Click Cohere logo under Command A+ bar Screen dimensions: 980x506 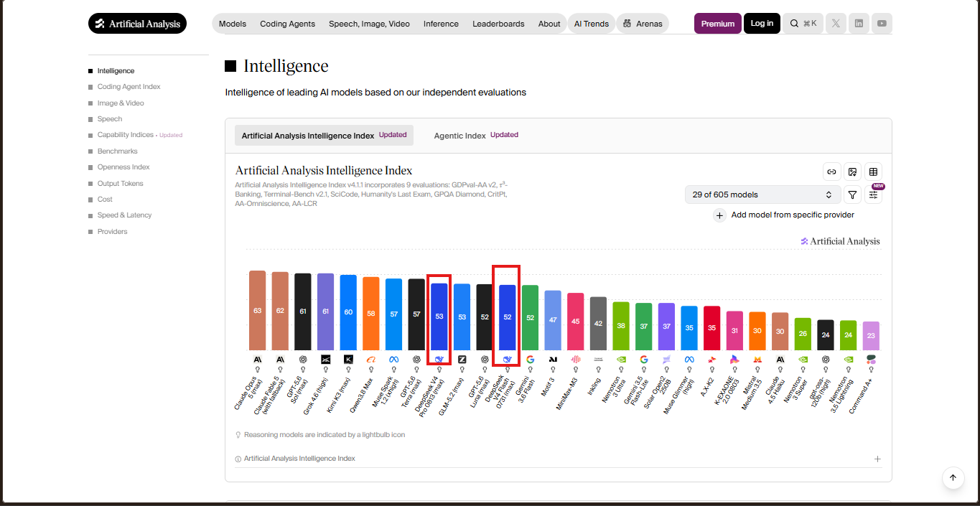[x=871, y=359]
